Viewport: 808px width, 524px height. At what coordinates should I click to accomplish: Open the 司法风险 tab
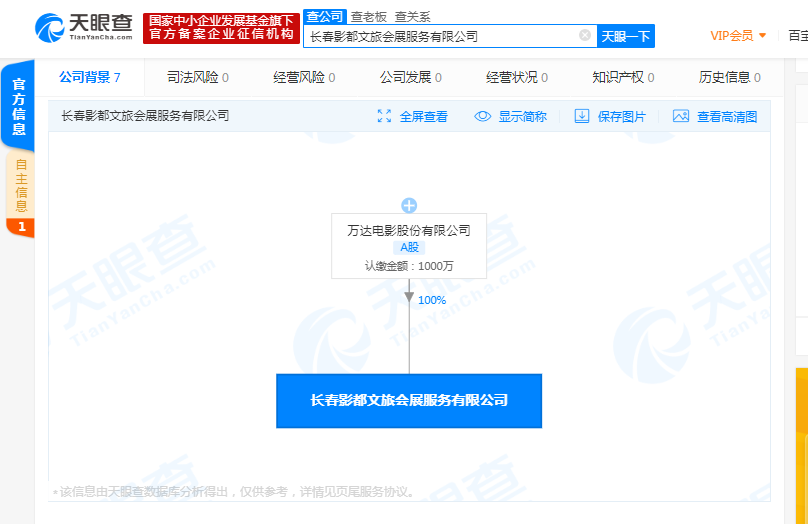click(198, 77)
